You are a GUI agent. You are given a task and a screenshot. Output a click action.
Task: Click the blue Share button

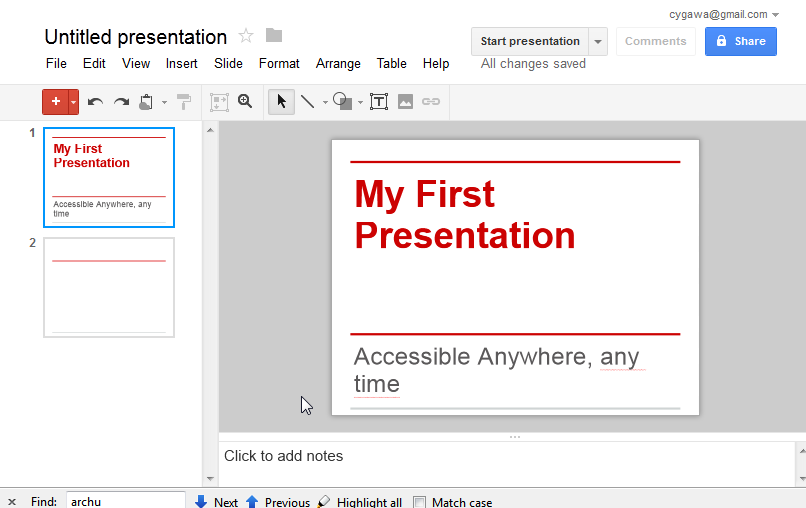(x=741, y=41)
